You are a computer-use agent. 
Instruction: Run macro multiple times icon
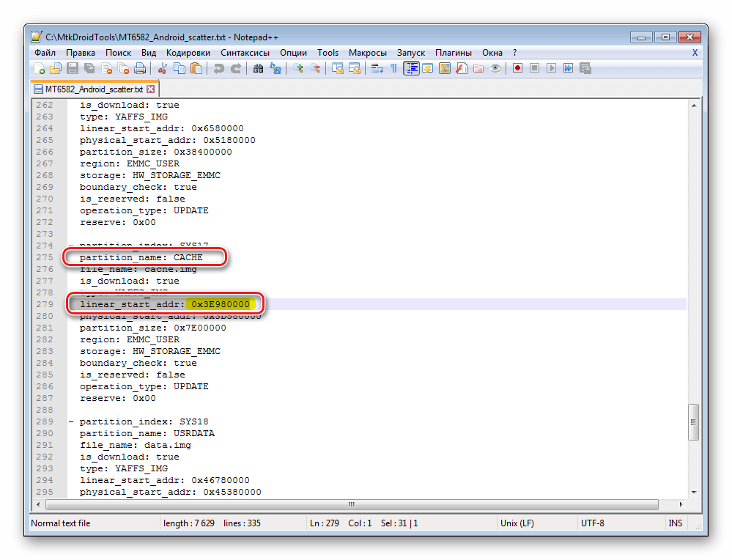tap(568, 69)
